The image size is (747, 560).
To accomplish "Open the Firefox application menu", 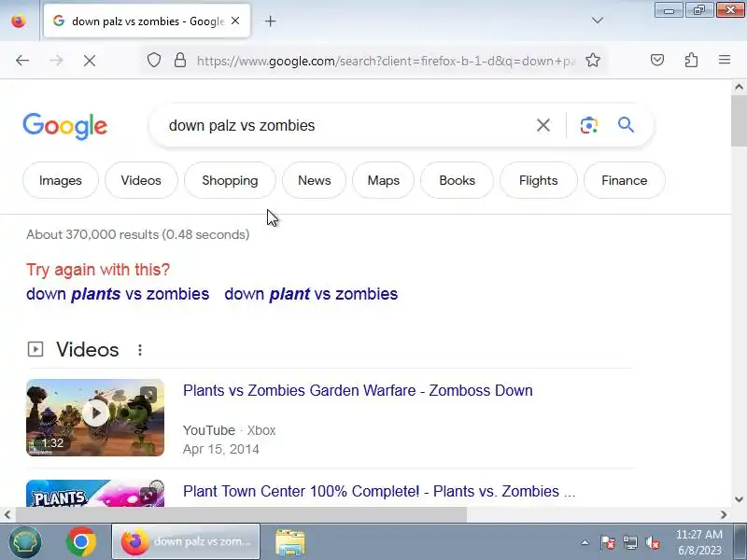I will pos(725,60).
